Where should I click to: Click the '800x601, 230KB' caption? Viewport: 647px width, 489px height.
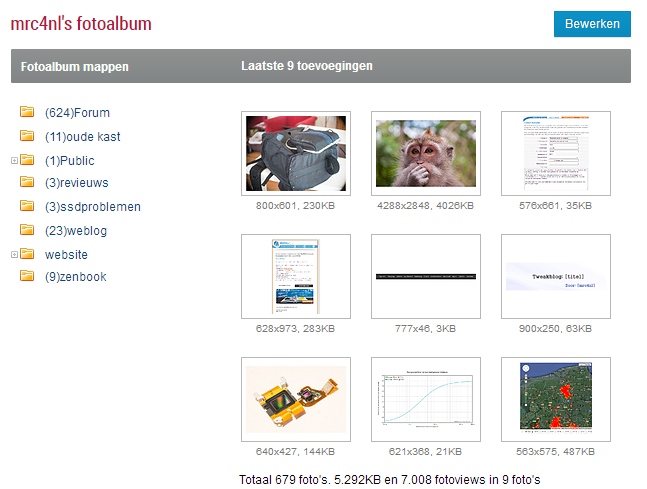(x=295, y=206)
